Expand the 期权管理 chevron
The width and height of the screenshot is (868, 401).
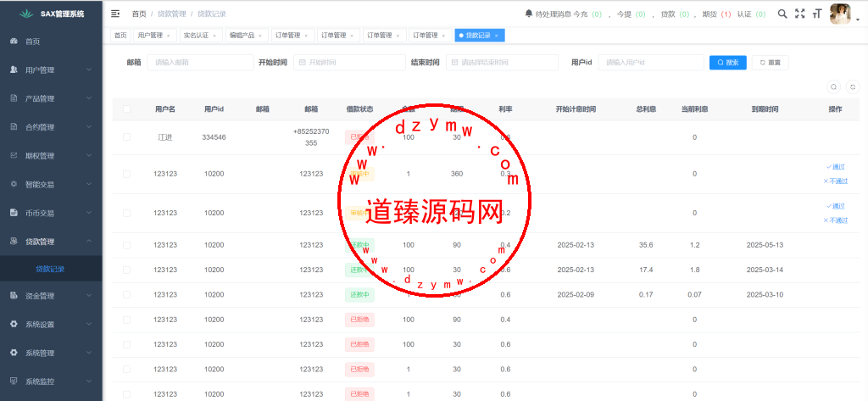pyautogui.click(x=89, y=156)
